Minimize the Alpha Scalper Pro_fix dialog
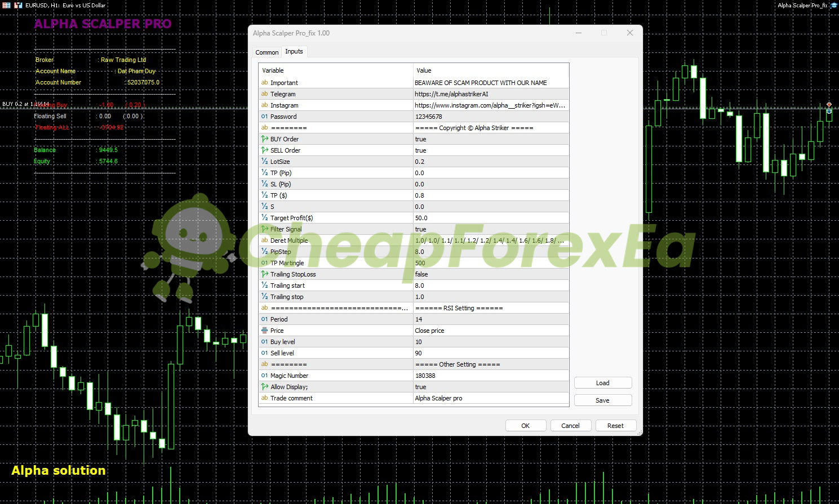This screenshot has width=839, height=504. (x=579, y=33)
